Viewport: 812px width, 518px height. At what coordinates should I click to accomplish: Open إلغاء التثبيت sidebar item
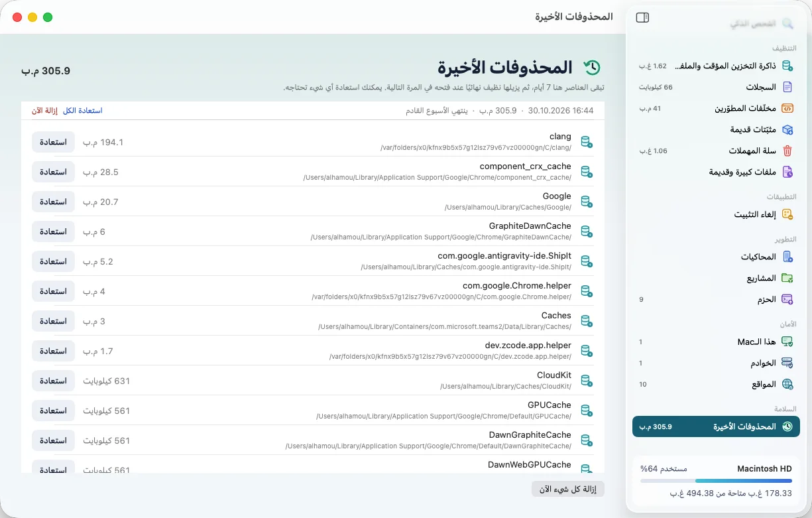point(716,214)
